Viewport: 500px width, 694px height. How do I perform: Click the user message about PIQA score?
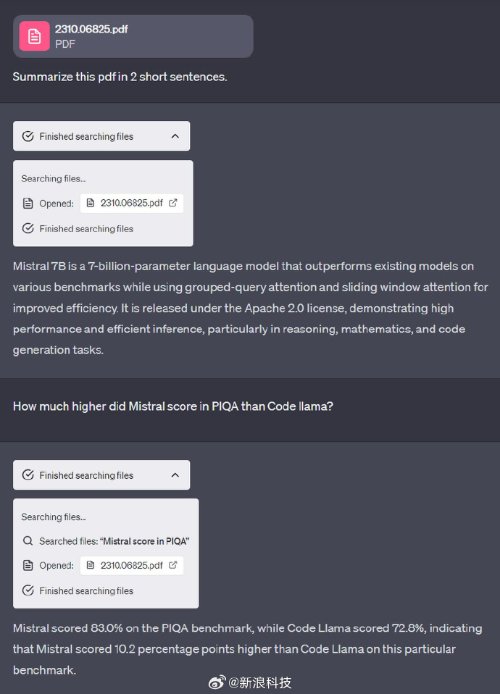(173, 406)
